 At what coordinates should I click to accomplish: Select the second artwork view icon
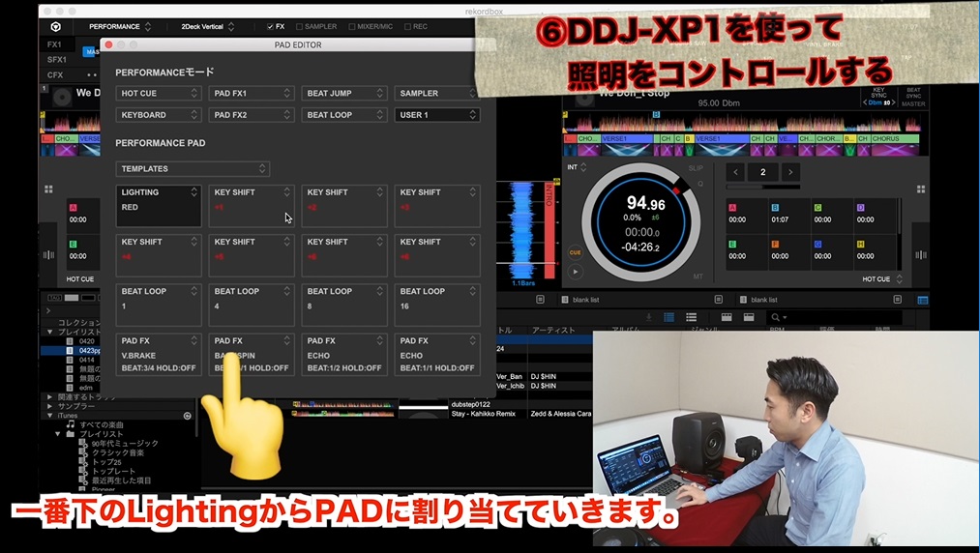pos(749,317)
